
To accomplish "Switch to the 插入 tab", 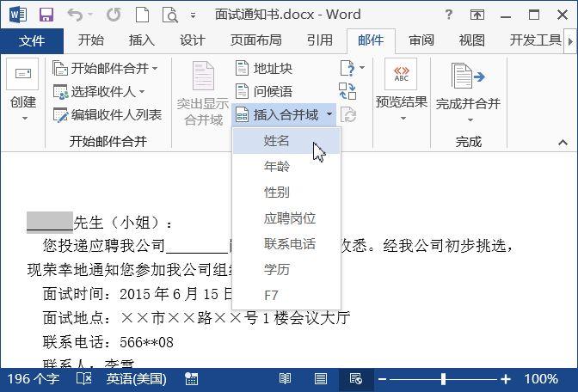I will click(142, 40).
